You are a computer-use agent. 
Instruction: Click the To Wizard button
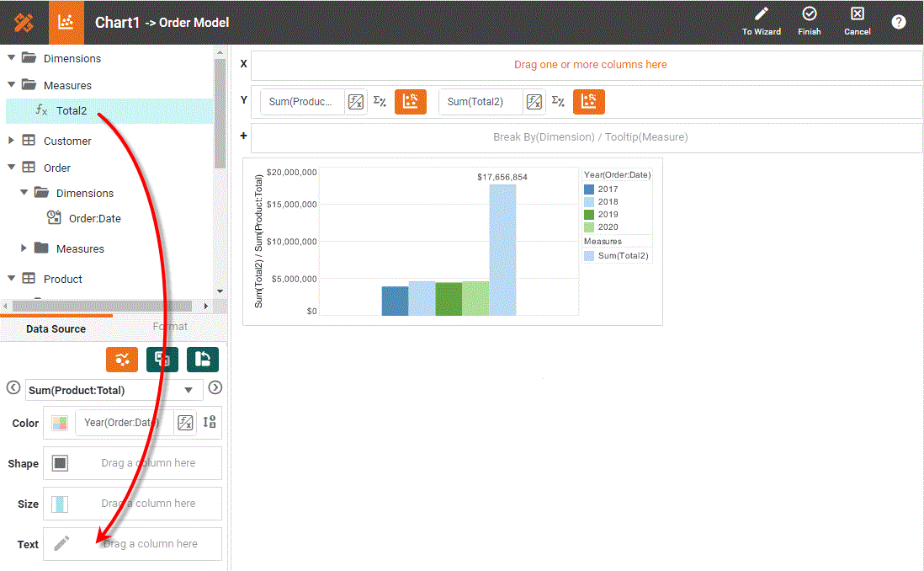pyautogui.click(x=761, y=22)
